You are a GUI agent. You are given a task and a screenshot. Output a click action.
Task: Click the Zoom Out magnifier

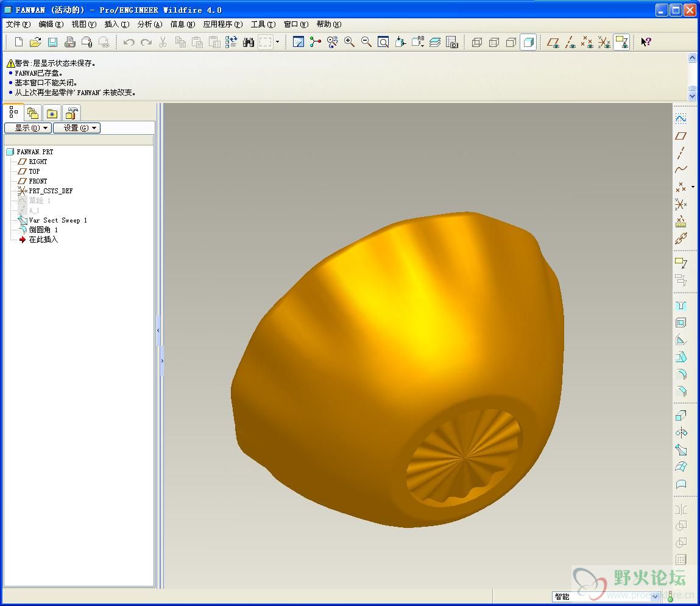coord(366,42)
